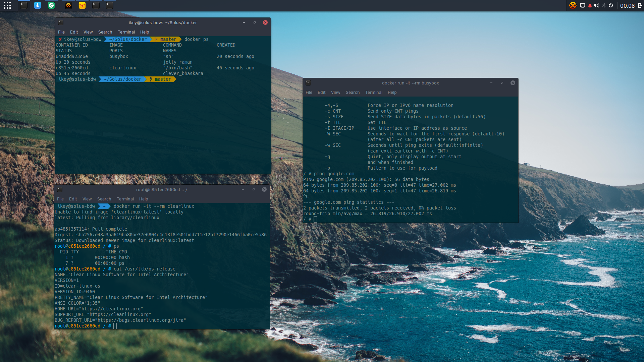Open Help menu in busybox terminal window
This screenshot has width=644, height=362.
tap(392, 93)
